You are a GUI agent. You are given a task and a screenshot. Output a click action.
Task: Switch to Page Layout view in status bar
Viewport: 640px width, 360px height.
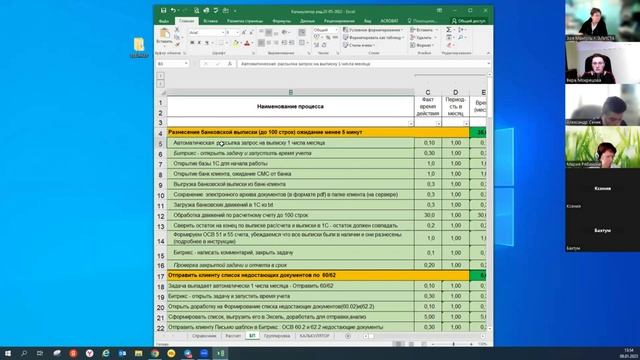click(x=411, y=344)
